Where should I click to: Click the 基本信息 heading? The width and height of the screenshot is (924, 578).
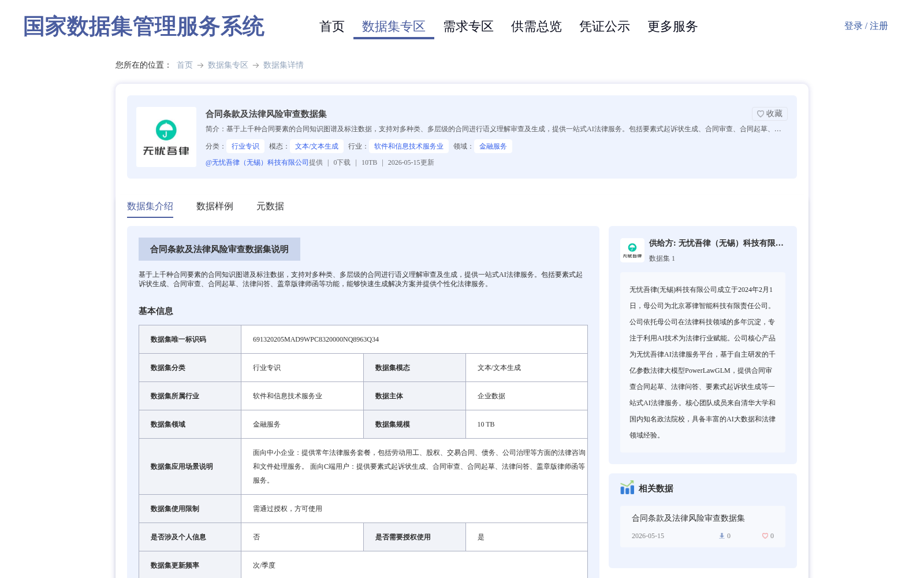[x=156, y=311]
